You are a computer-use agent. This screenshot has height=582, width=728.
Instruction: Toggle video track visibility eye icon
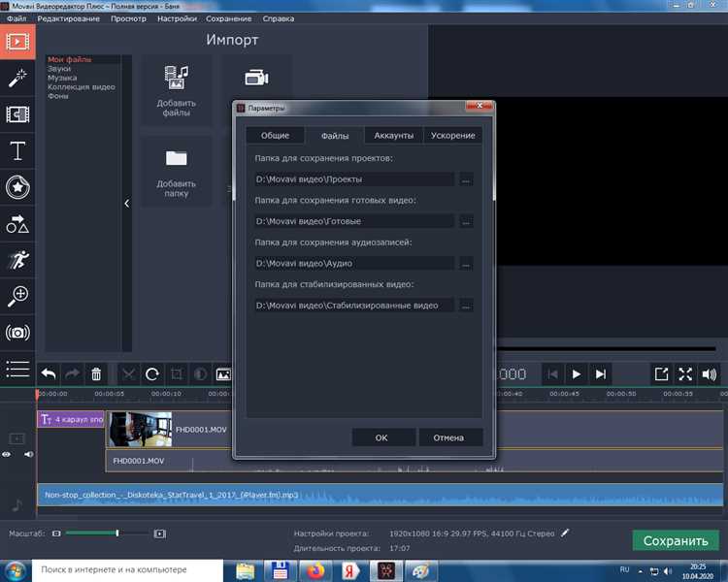[x=9, y=454]
